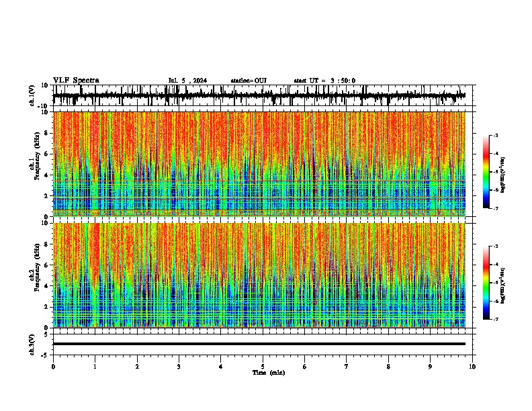Click the "station=OUI" header label
532x411 pixels.
pyautogui.click(x=249, y=81)
